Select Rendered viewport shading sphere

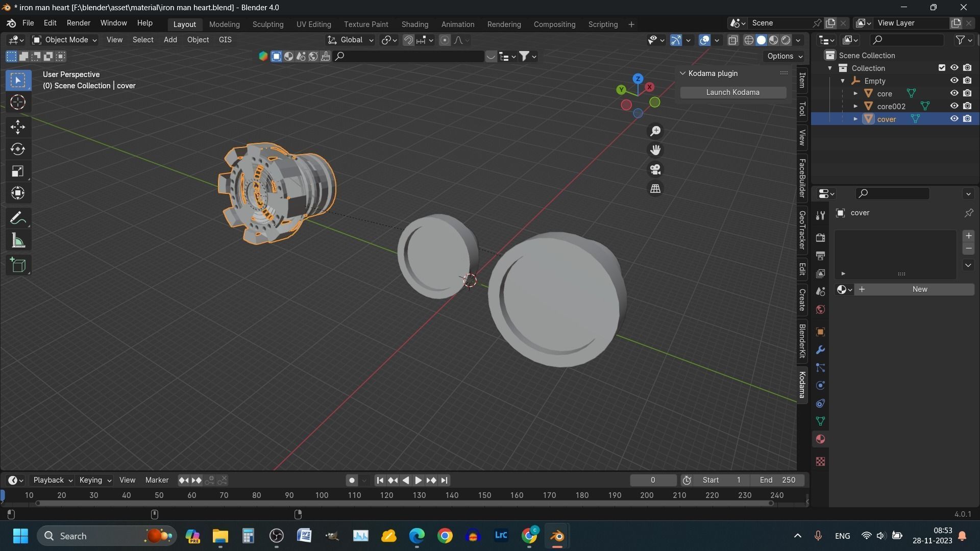(786, 40)
